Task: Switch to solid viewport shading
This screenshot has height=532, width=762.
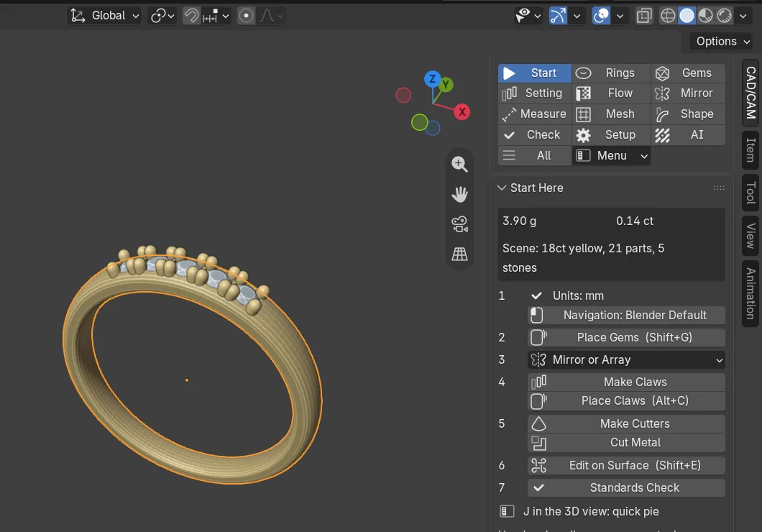Action: 687,16
